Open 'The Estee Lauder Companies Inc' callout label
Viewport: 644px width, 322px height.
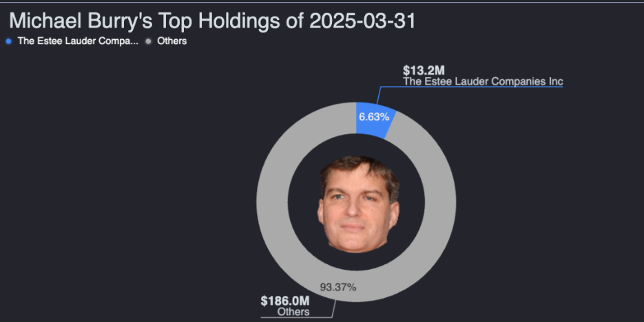(482, 81)
